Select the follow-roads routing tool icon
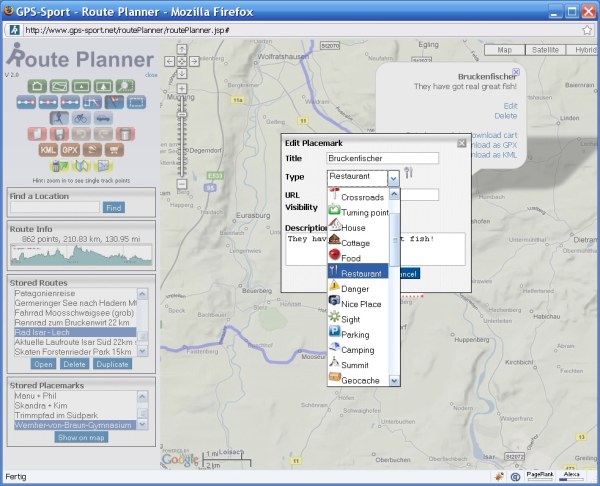The width and height of the screenshot is (600, 486). point(92,102)
